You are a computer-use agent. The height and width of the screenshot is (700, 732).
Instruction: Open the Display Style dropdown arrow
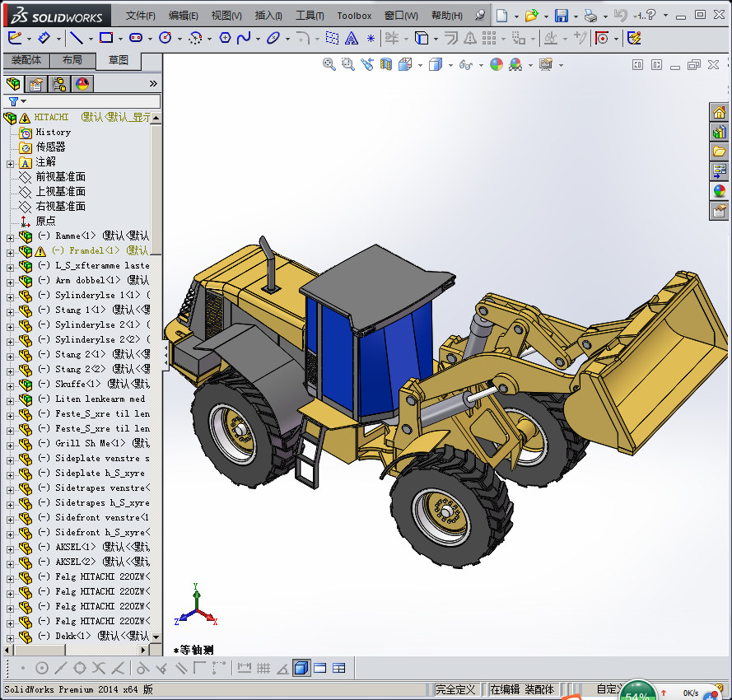point(450,65)
